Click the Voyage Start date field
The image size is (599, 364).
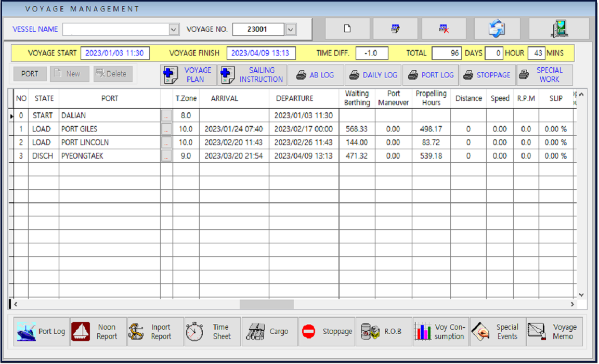pos(114,53)
